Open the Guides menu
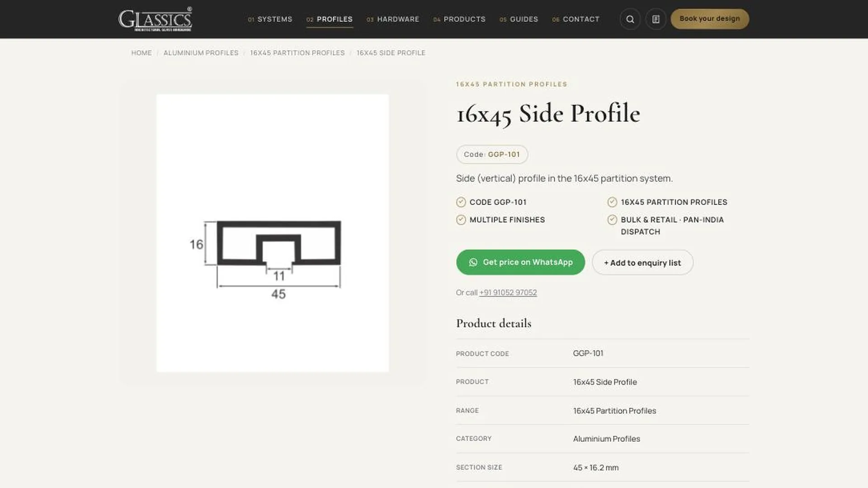The image size is (868, 488). point(519,19)
